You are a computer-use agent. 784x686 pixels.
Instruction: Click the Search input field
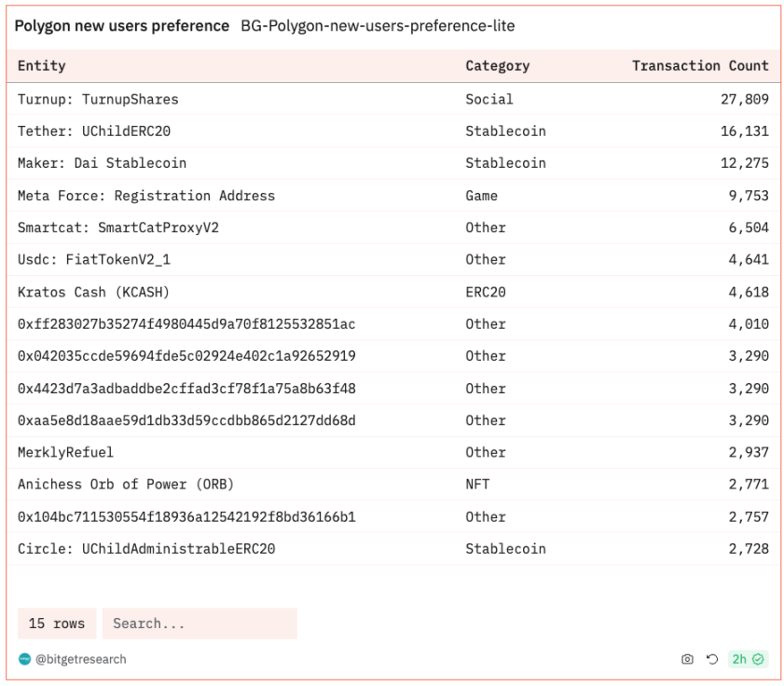tap(199, 624)
